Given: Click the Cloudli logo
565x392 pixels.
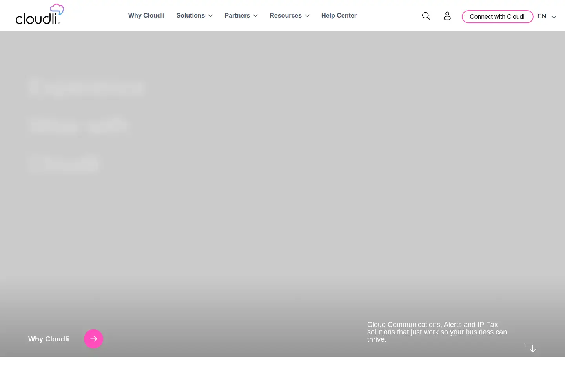Looking at the screenshot, I should (x=40, y=14).
